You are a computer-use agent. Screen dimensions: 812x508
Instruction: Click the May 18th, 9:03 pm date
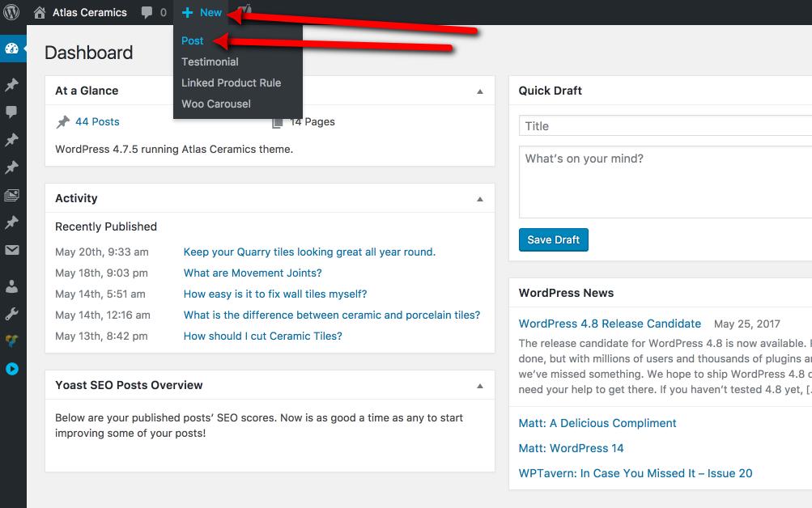pyautogui.click(x=101, y=273)
